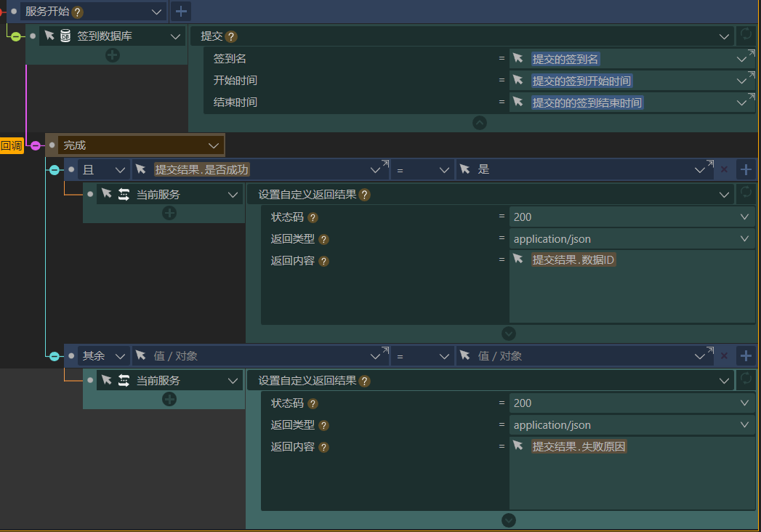Collapse the 且 condition branch node
Image resolution: width=761 pixels, height=532 pixels.
[x=55, y=170]
